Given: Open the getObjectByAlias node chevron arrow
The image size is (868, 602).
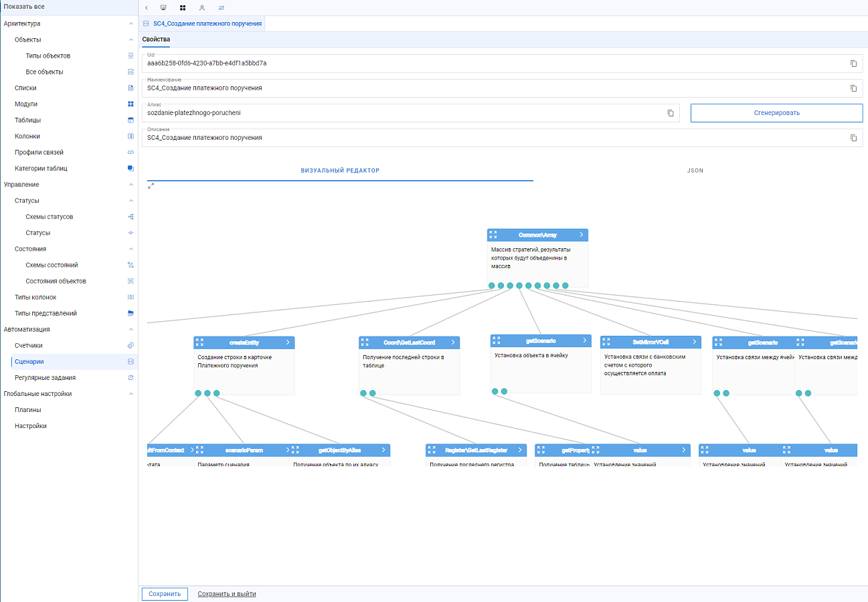Looking at the screenshot, I should [x=383, y=450].
